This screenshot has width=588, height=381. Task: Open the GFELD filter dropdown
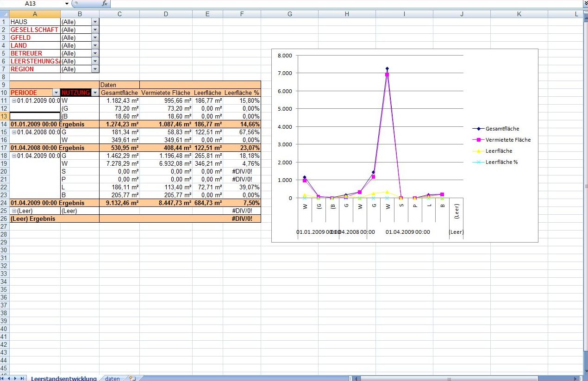pyautogui.click(x=95, y=37)
